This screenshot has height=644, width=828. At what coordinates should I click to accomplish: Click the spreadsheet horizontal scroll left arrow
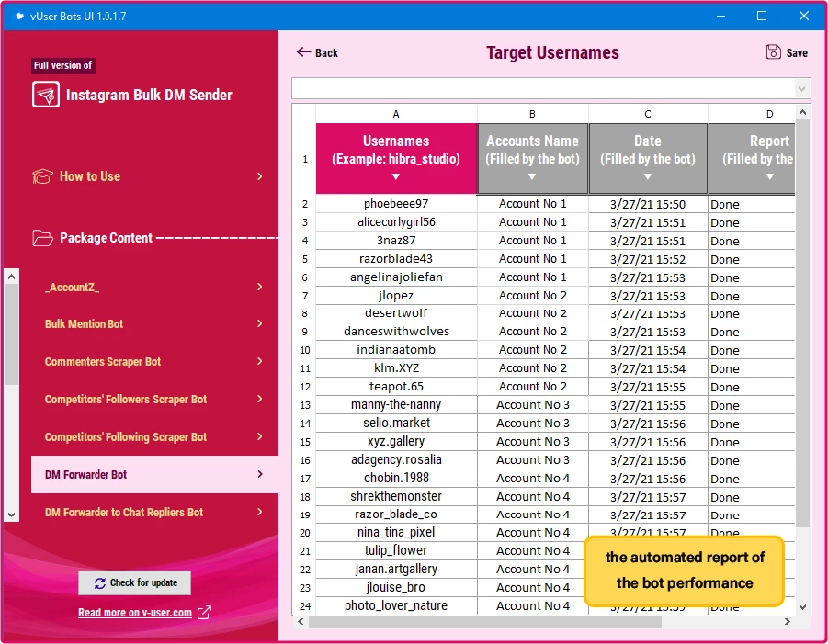[301, 621]
